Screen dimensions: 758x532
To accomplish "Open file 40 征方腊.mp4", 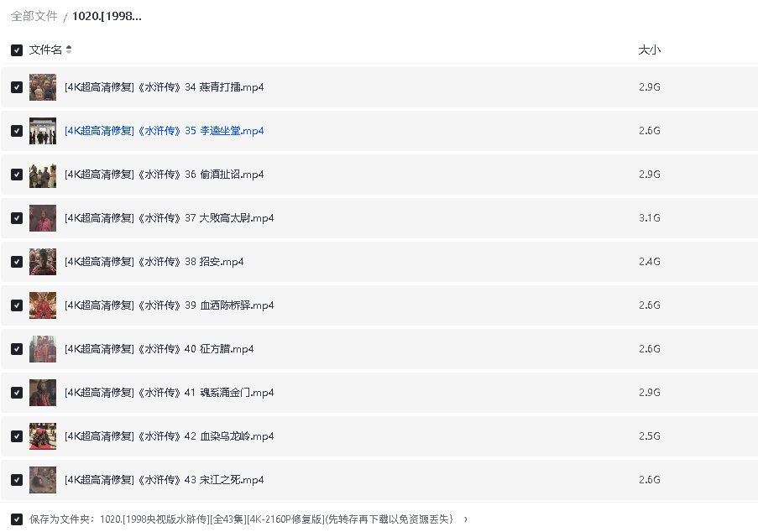I will pos(159,349).
